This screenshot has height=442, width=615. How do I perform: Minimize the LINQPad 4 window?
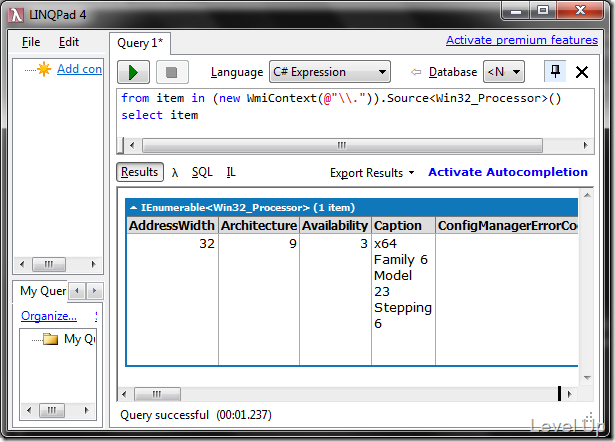(516, 10)
